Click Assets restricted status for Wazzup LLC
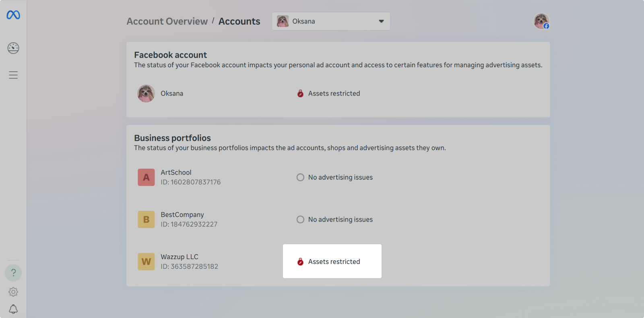Screen dimensions: 644x318 334,262
